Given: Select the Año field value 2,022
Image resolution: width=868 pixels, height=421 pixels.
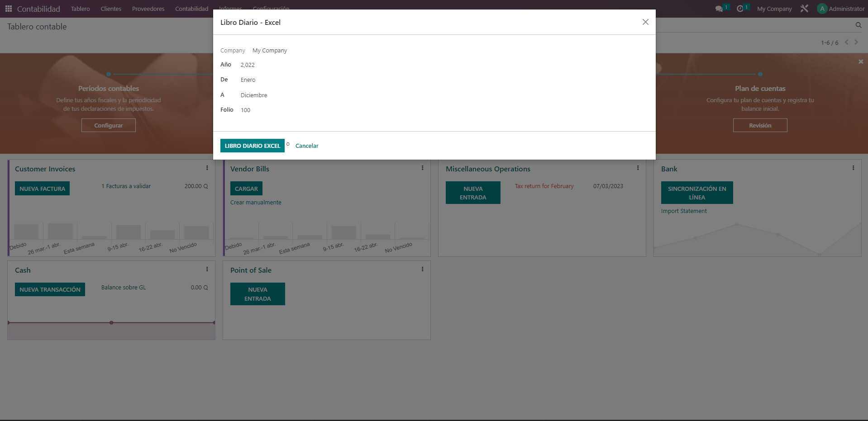Looking at the screenshot, I should [x=248, y=65].
